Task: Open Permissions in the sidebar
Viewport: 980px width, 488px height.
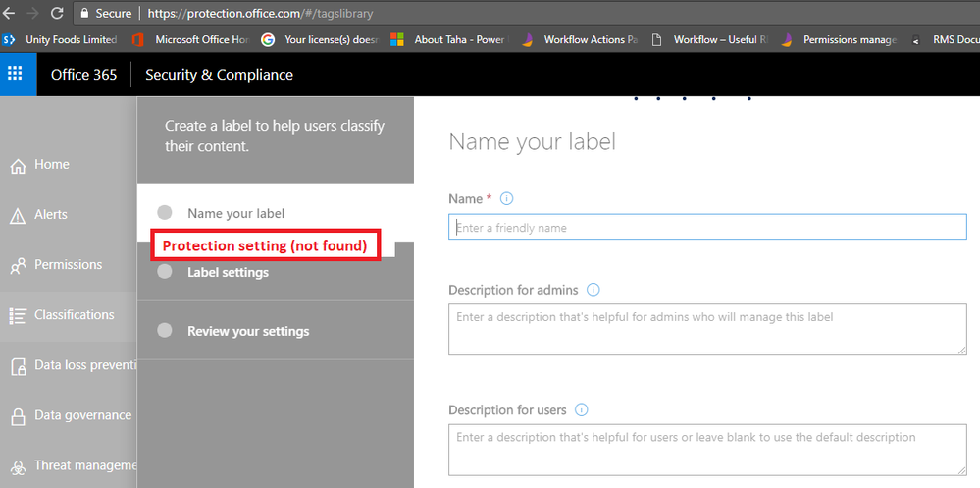Action: coord(68,265)
